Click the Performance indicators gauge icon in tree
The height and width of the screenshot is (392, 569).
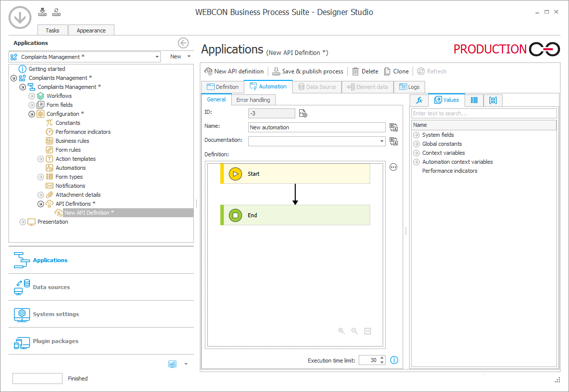pyautogui.click(x=49, y=132)
